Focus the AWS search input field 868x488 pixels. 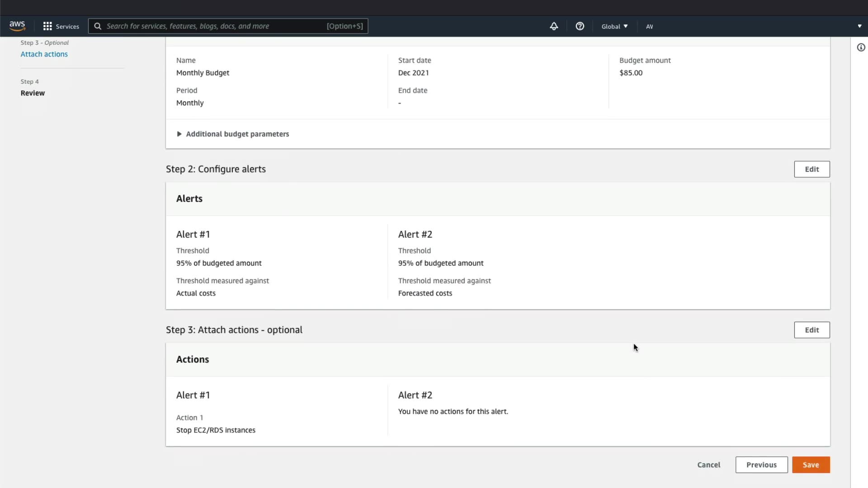(212, 26)
